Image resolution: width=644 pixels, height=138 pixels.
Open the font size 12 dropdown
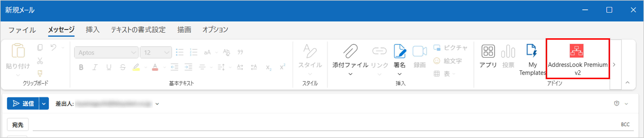[x=156, y=52]
